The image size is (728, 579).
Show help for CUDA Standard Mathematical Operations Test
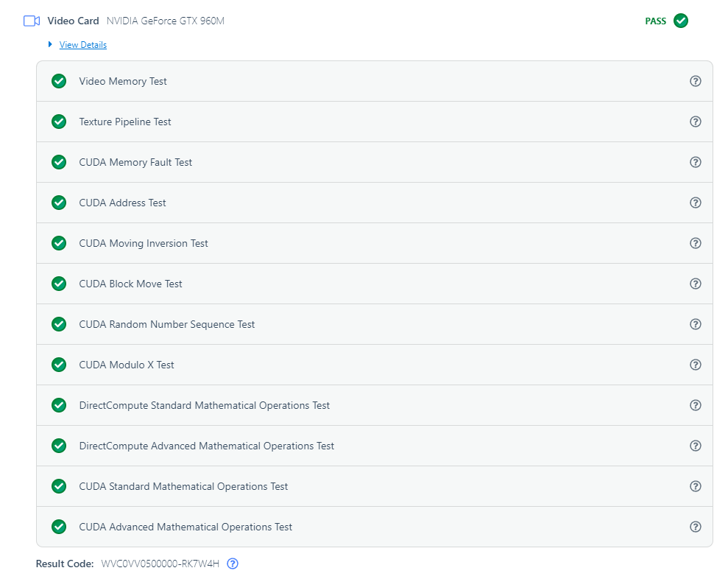pos(695,486)
